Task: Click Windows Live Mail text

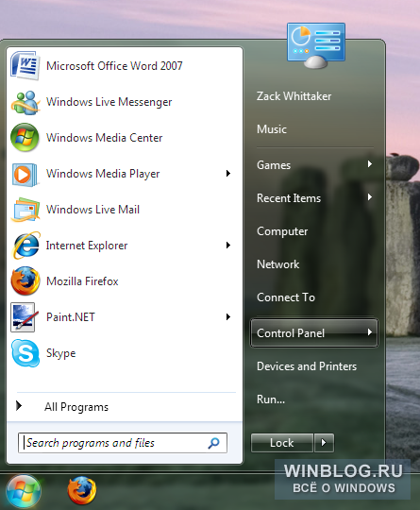Action: tap(93, 210)
